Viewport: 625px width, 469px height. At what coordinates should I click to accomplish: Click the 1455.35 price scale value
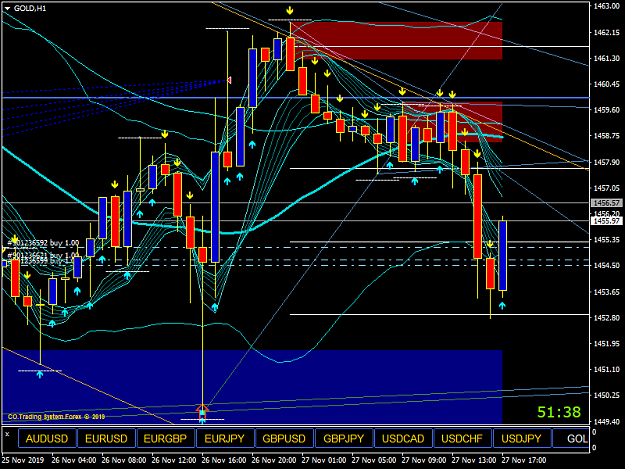(607, 239)
